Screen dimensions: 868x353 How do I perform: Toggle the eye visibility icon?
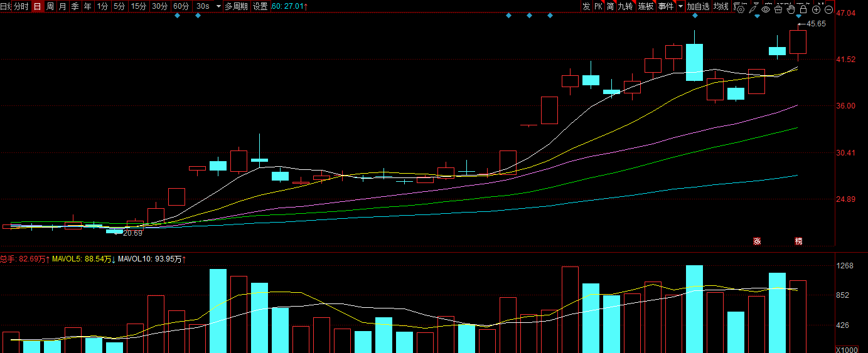(766, 9)
